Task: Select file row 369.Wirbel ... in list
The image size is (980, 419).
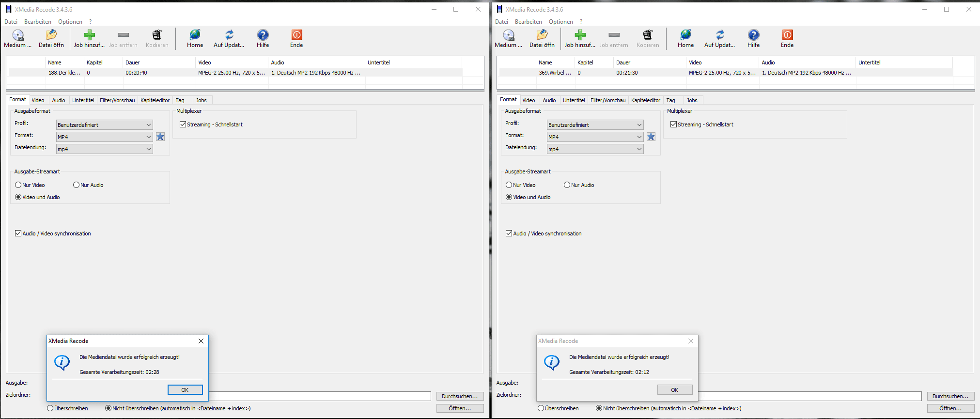Action: 726,73
